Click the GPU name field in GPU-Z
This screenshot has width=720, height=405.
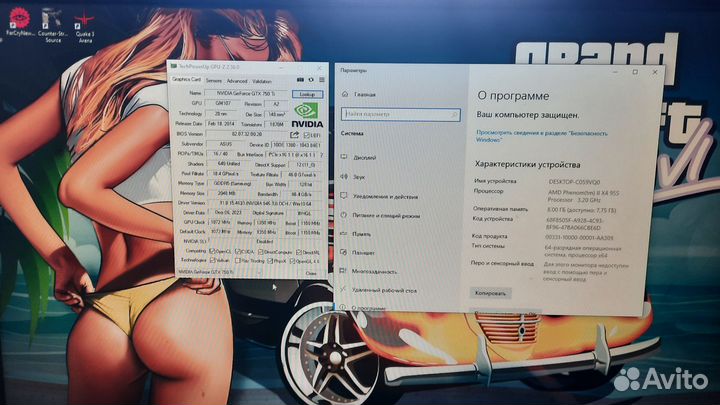pyautogui.click(x=246, y=93)
